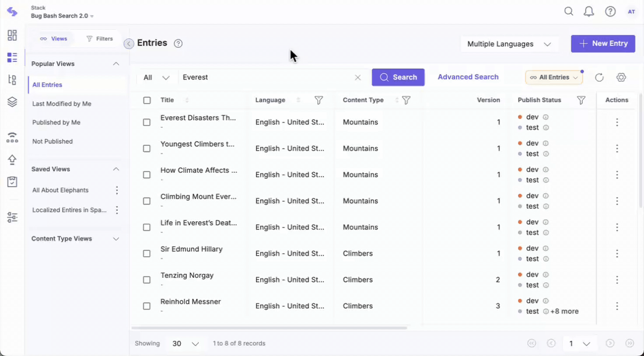
Task: Filter by Content Type funnel icon
Action: point(406,100)
